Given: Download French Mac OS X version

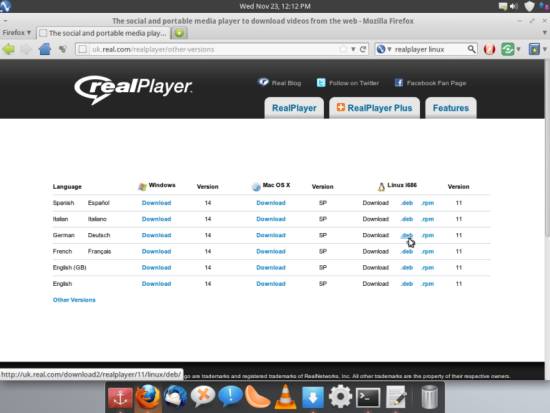Looking at the screenshot, I should pyautogui.click(x=271, y=251).
